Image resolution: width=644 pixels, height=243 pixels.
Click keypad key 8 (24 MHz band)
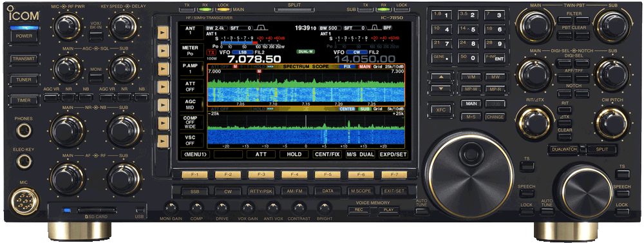(x=468, y=44)
